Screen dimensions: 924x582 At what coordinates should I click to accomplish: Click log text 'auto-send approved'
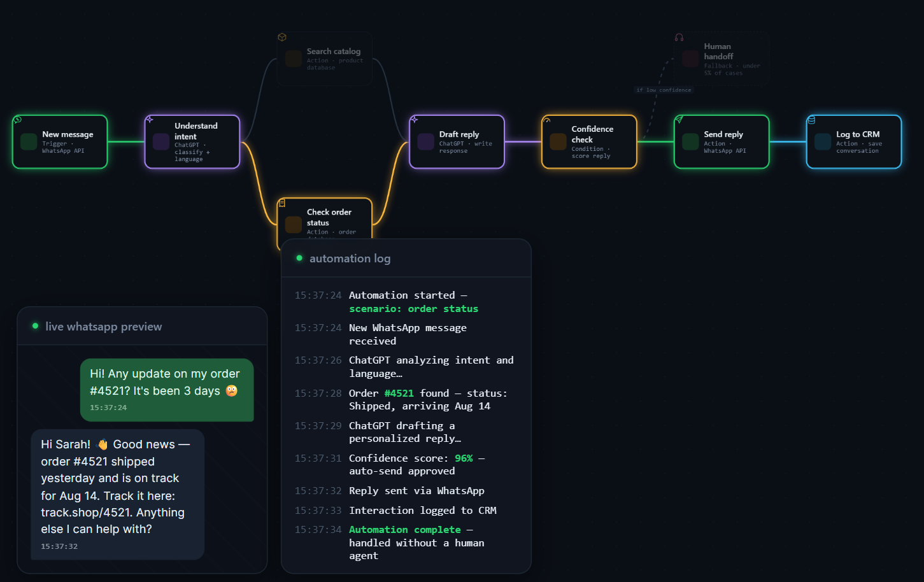click(x=402, y=471)
